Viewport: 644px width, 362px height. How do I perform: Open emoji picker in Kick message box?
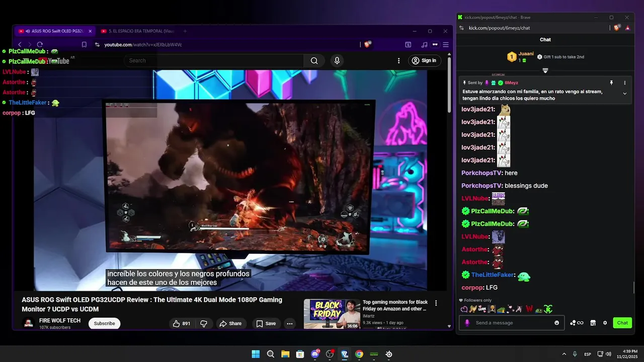click(x=556, y=323)
